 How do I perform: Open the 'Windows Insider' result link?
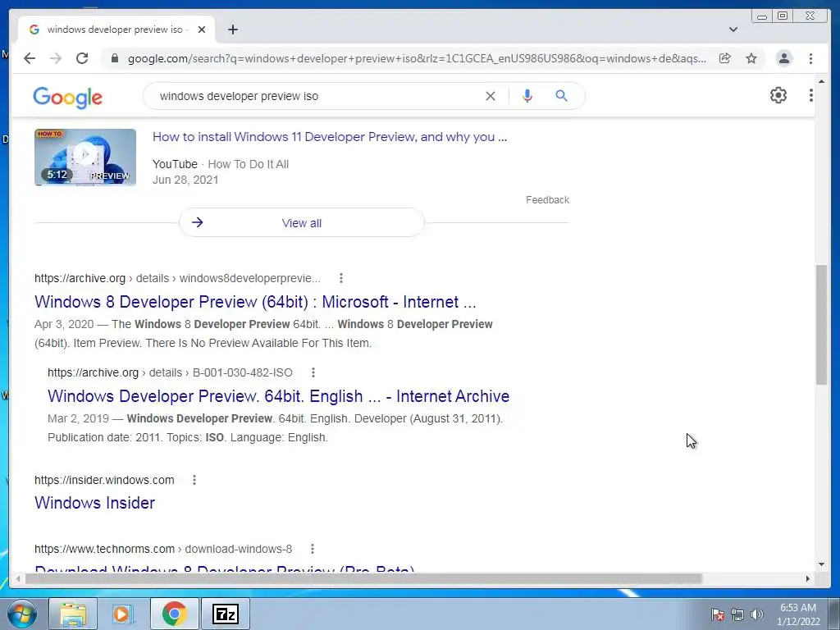tap(95, 503)
